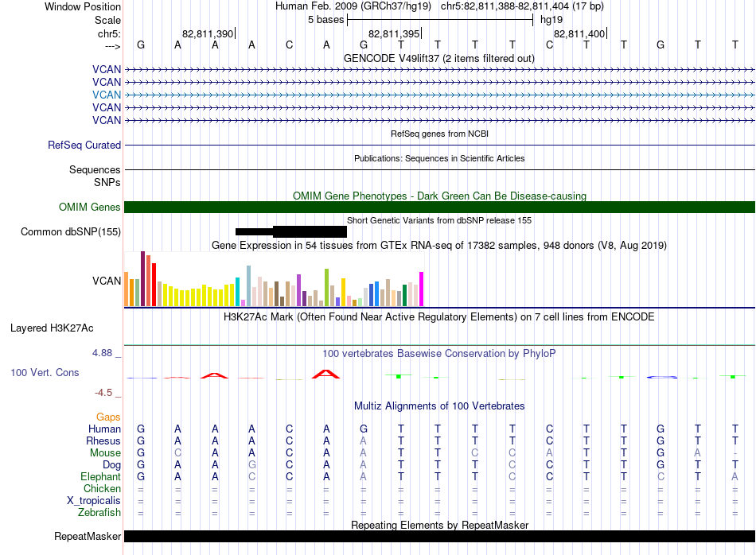Open '100 vertebrates Basewise Conservation by PhyloP' title

[439, 354]
